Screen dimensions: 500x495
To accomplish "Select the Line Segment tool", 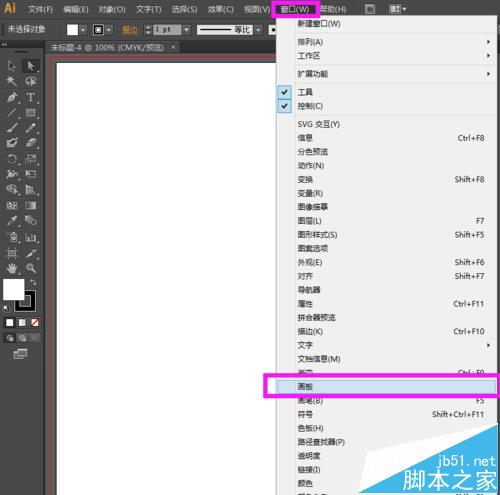I will (x=12, y=113).
